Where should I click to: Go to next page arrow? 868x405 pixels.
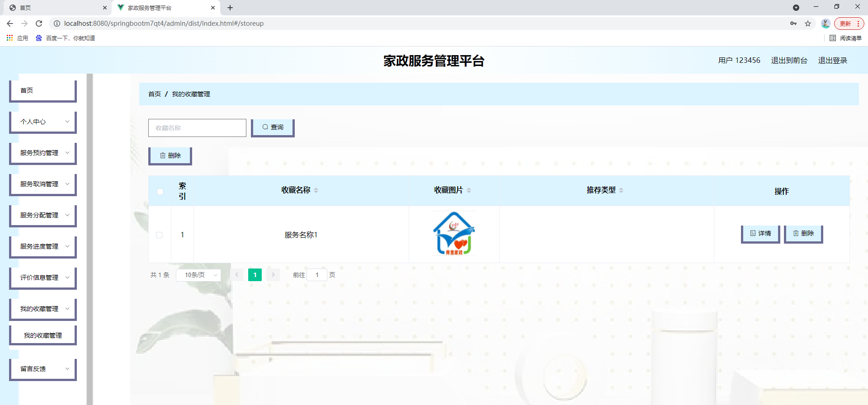click(x=273, y=275)
